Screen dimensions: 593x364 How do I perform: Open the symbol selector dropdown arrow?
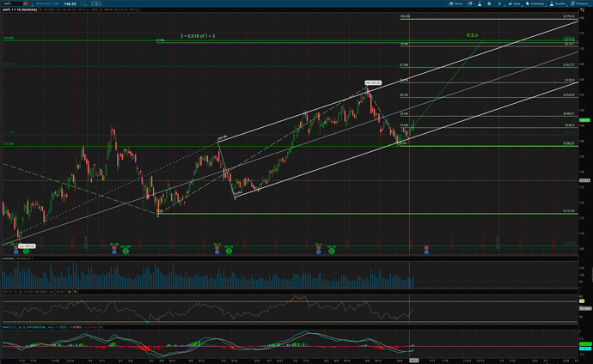point(25,3)
